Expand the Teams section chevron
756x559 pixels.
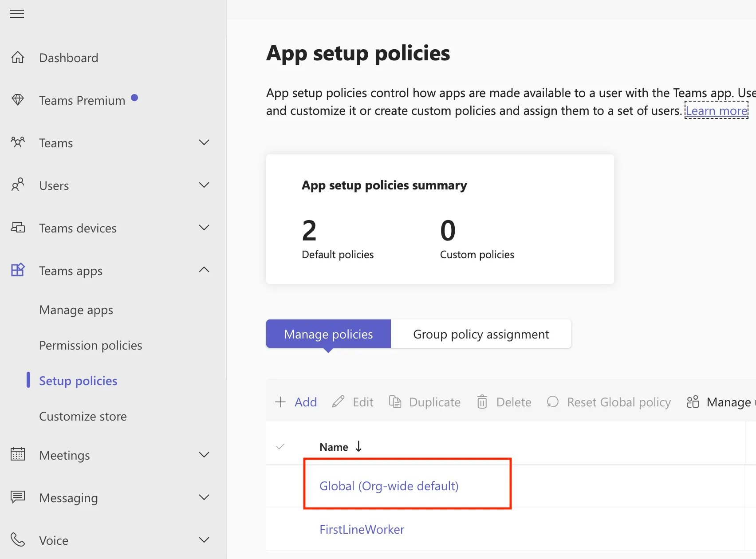(x=204, y=142)
